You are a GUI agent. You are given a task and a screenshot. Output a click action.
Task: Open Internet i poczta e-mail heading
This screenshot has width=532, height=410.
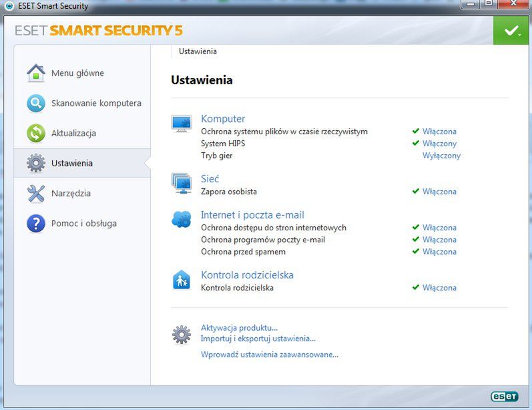pos(252,215)
